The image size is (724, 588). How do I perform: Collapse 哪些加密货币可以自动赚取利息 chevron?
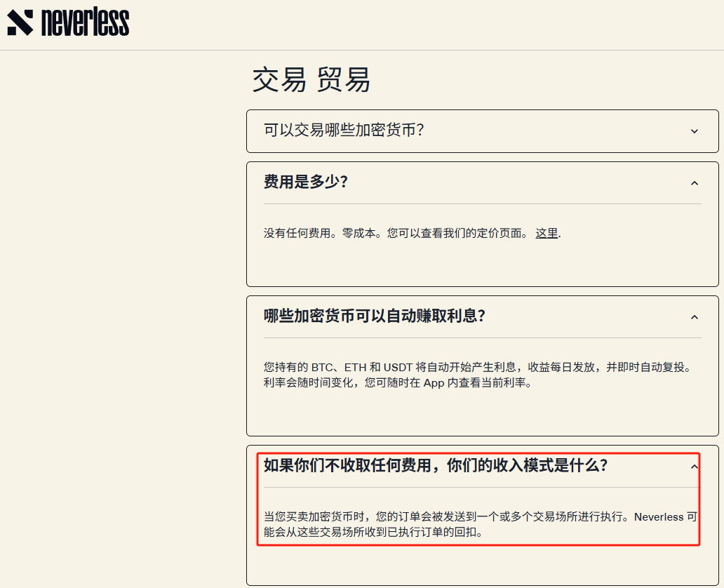pos(694,317)
